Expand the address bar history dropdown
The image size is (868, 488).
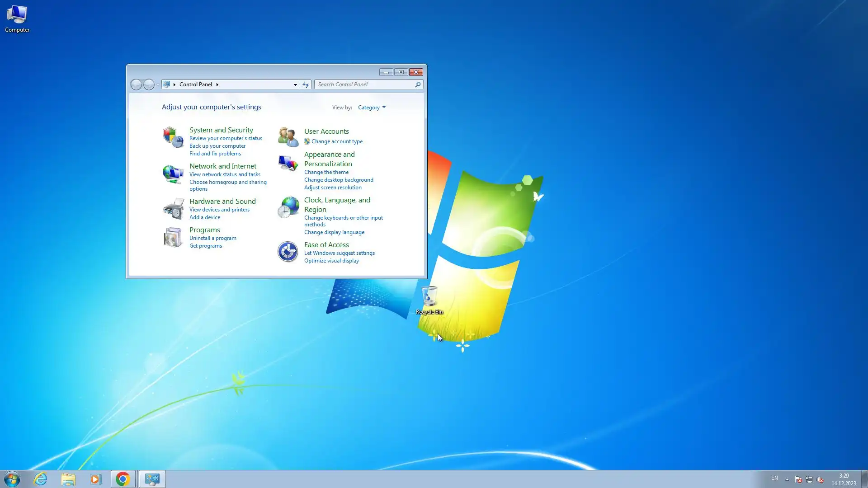pyautogui.click(x=295, y=84)
